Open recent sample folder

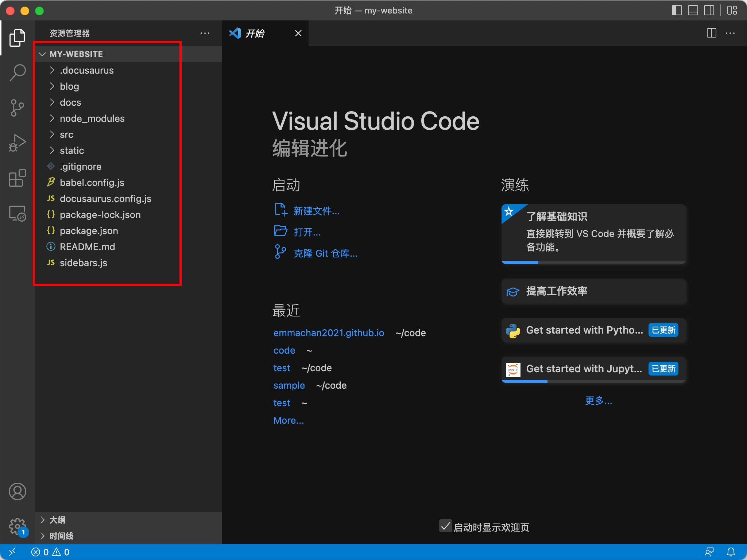pyautogui.click(x=289, y=385)
